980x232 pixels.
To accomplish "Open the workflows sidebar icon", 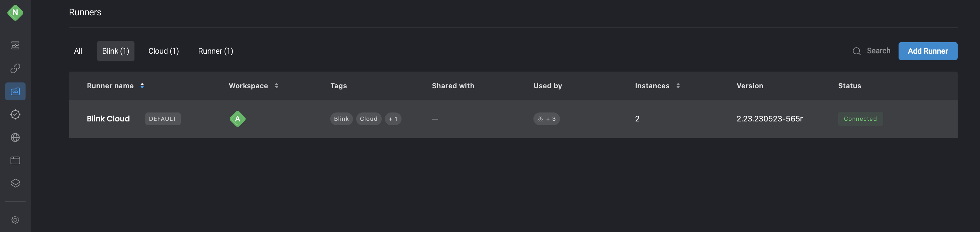I will tap(15, 46).
